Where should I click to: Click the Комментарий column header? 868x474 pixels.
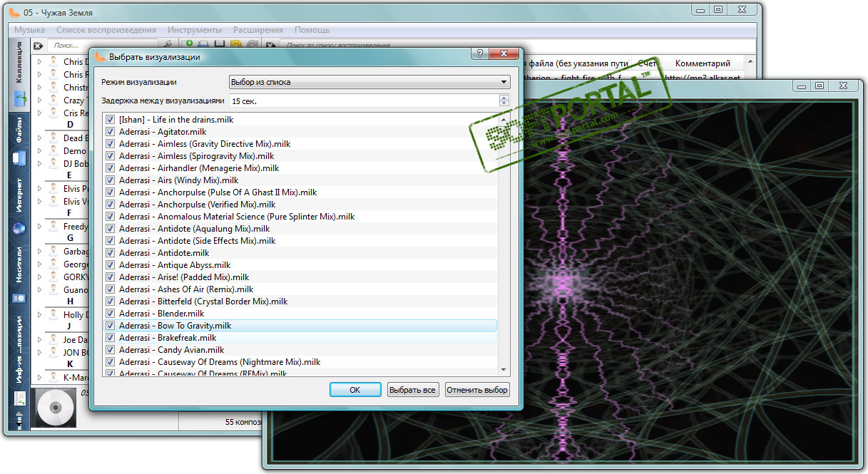(703, 63)
